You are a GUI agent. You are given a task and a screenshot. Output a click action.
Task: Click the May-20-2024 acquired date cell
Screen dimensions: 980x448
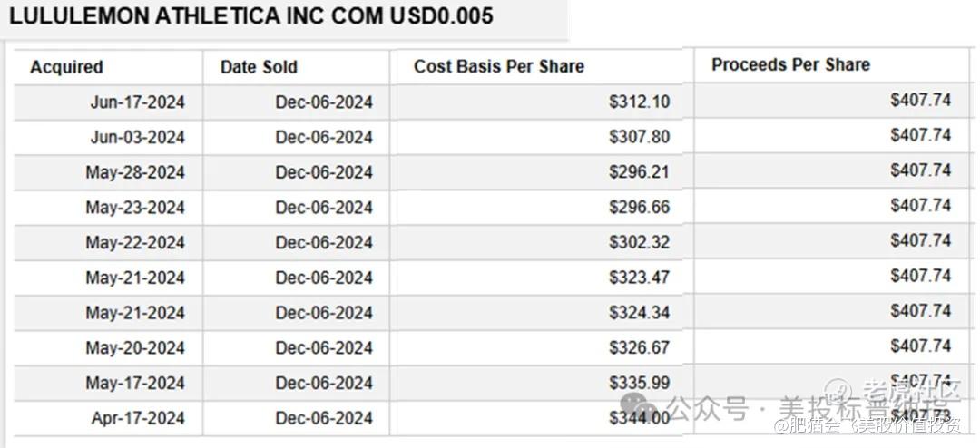click(135, 348)
